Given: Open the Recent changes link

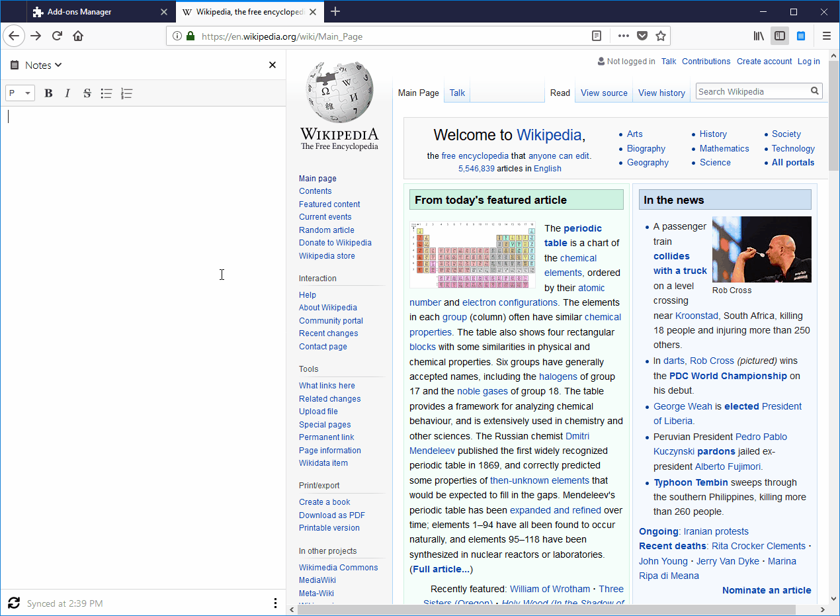Looking at the screenshot, I should pyautogui.click(x=329, y=333).
